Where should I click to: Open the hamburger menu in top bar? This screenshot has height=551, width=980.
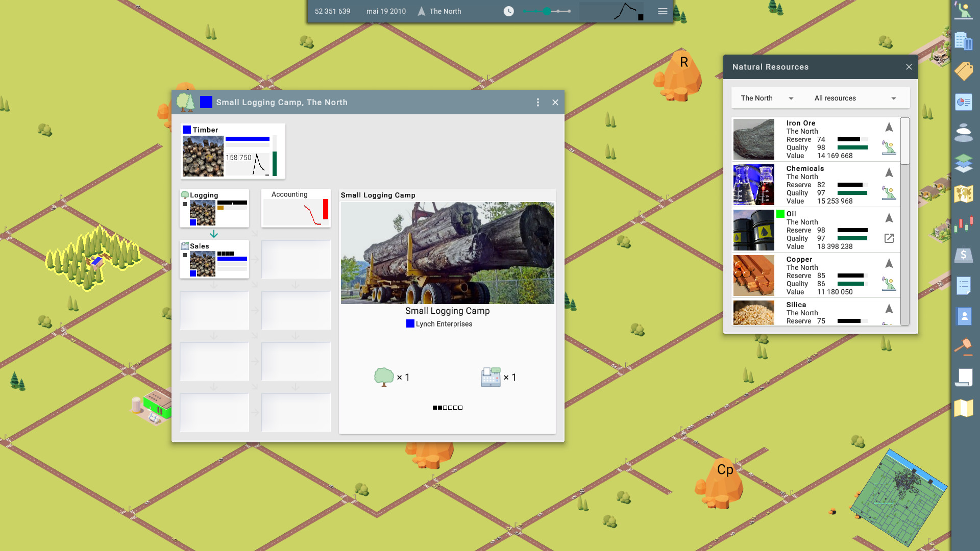pos(662,11)
